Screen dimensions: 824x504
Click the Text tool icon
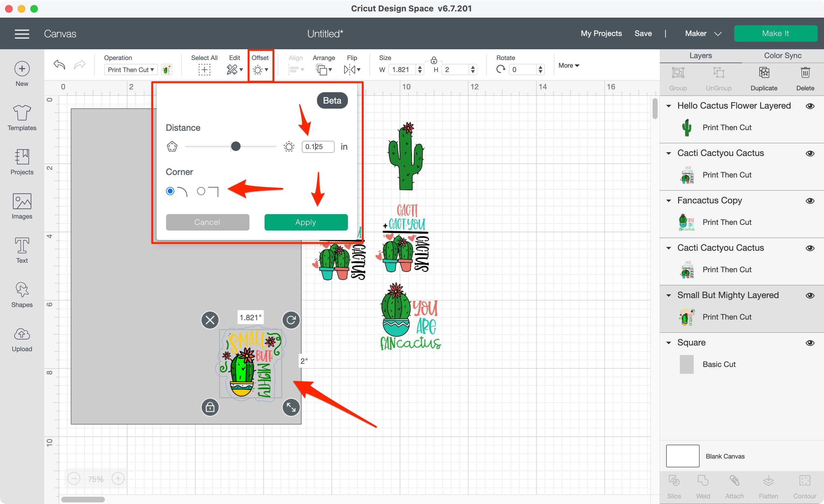click(x=22, y=246)
